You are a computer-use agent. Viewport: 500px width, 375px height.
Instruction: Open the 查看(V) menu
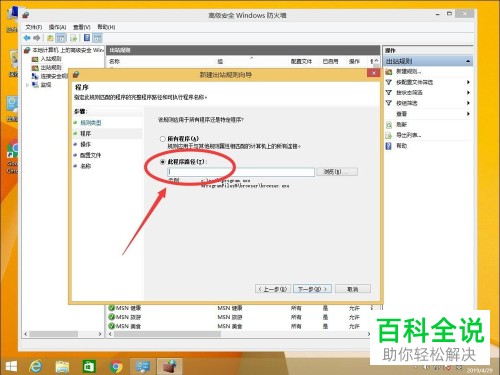(x=82, y=27)
